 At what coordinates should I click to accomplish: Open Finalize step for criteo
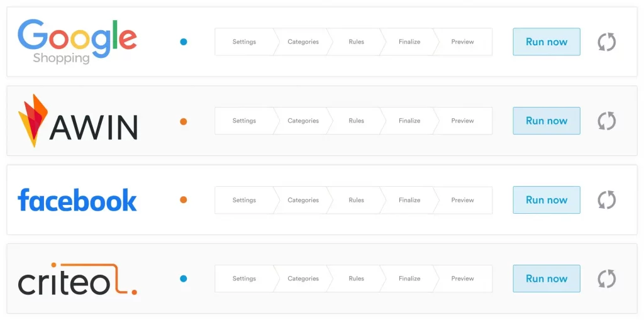pyautogui.click(x=409, y=279)
